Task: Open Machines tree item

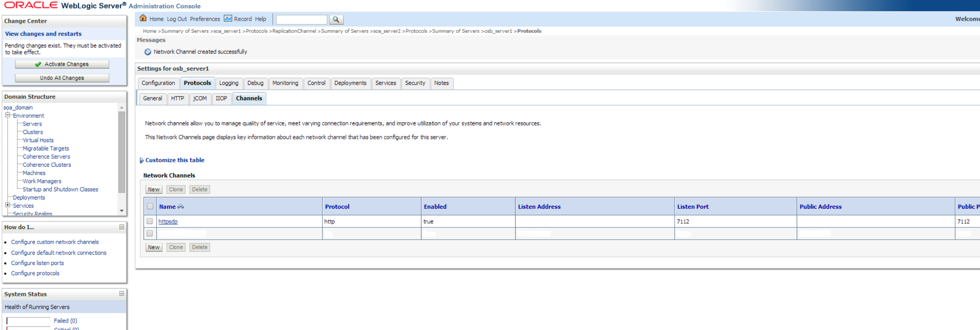Action: [x=34, y=173]
